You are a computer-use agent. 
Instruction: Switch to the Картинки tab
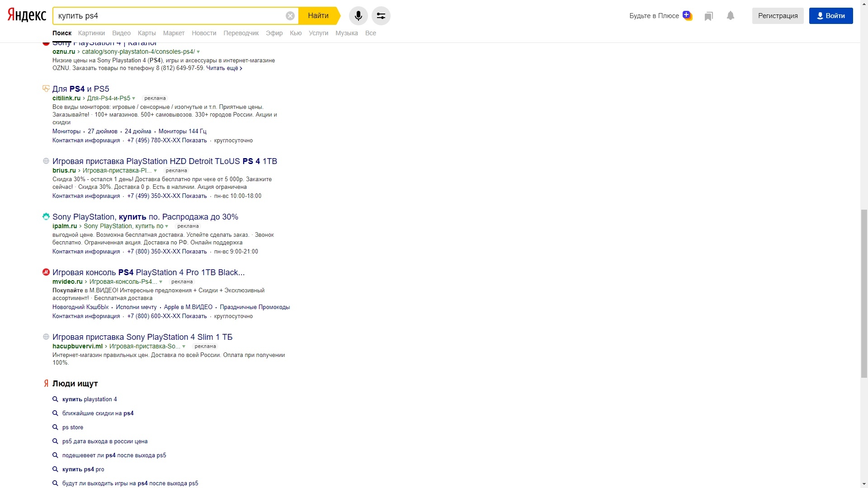[91, 33]
